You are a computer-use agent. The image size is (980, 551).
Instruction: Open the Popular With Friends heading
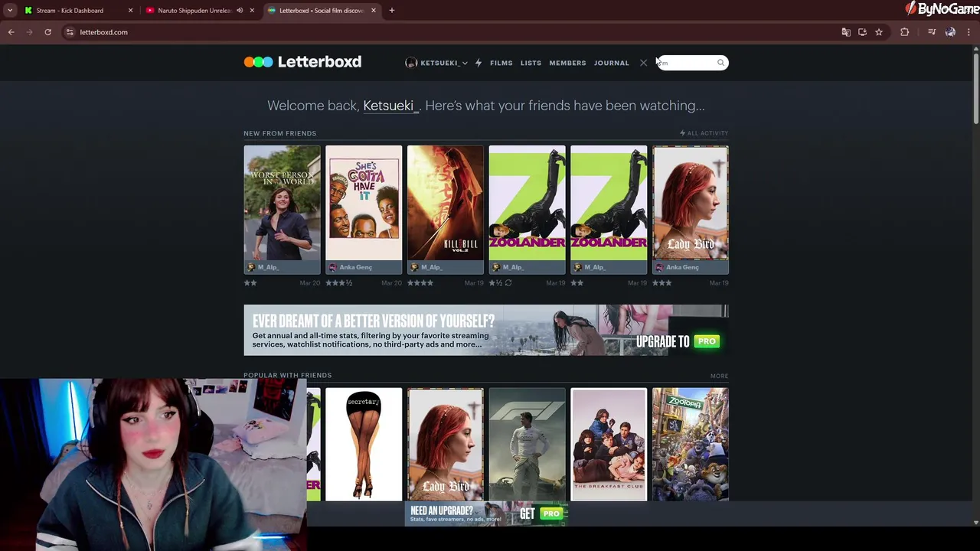(x=287, y=375)
